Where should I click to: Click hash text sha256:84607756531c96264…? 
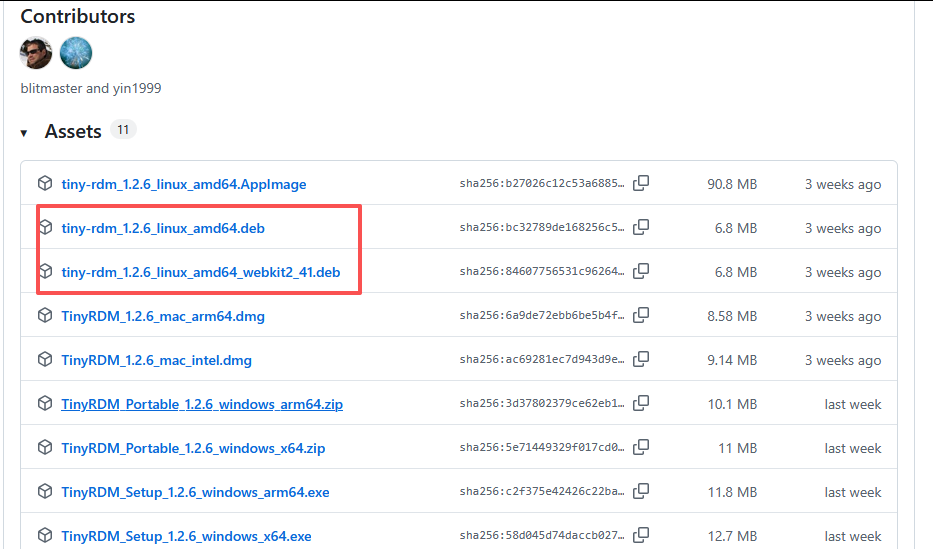click(542, 271)
